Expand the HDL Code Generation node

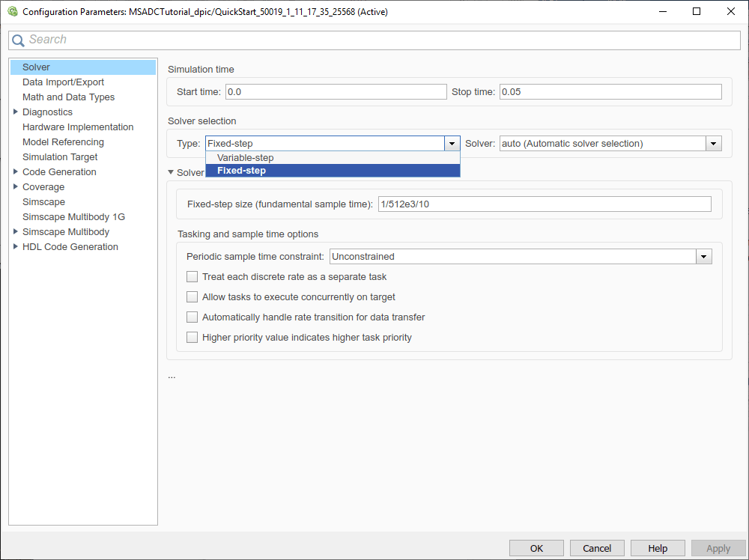(x=16, y=247)
